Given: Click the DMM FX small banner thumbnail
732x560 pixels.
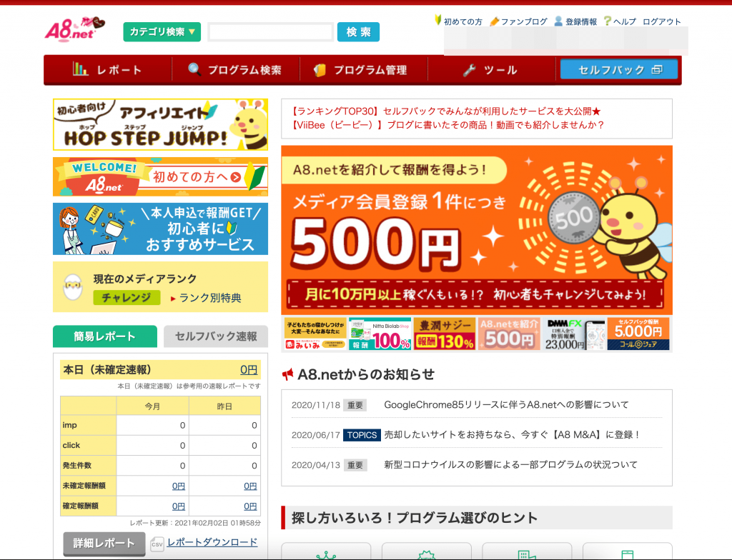Looking at the screenshot, I should click(x=573, y=334).
